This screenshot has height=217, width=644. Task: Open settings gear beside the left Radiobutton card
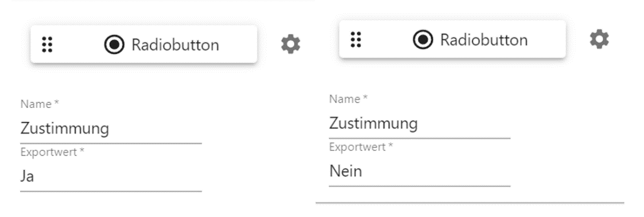click(x=290, y=45)
